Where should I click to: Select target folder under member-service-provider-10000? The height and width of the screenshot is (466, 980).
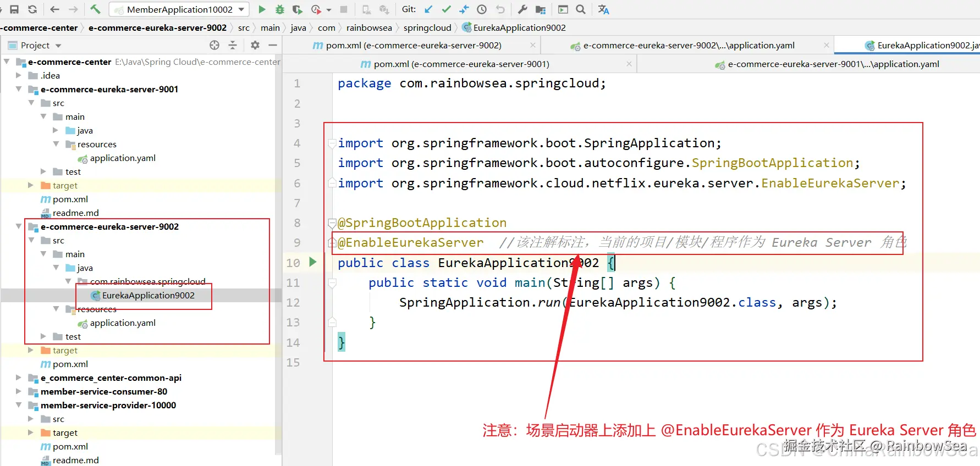[x=59, y=432]
